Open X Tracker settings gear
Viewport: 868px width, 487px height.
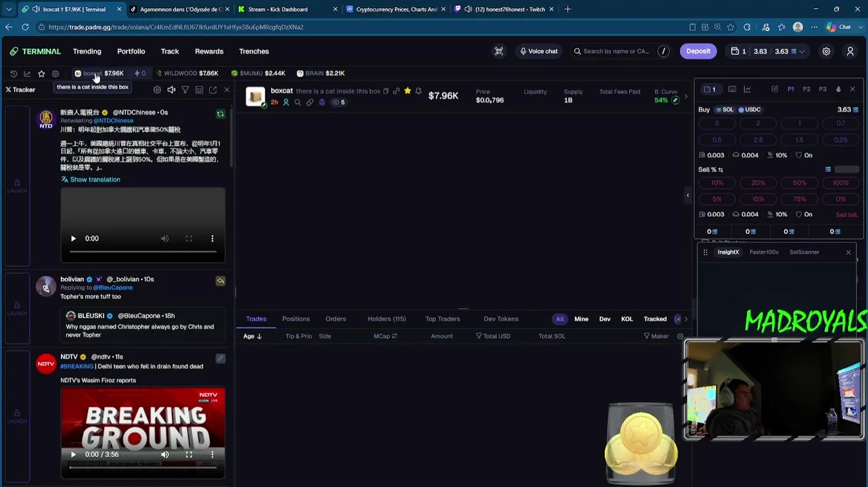tap(157, 90)
